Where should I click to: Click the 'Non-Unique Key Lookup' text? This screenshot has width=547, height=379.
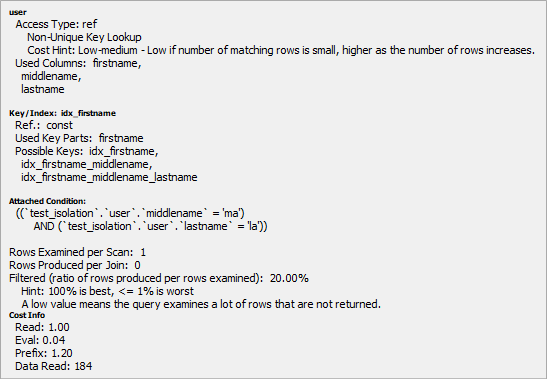[84, 37]
